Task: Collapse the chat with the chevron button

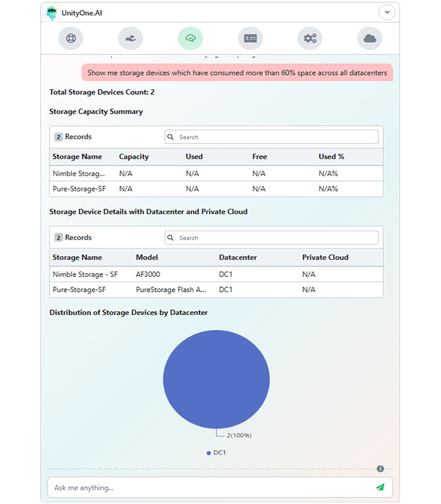Action: pos(387,12)
